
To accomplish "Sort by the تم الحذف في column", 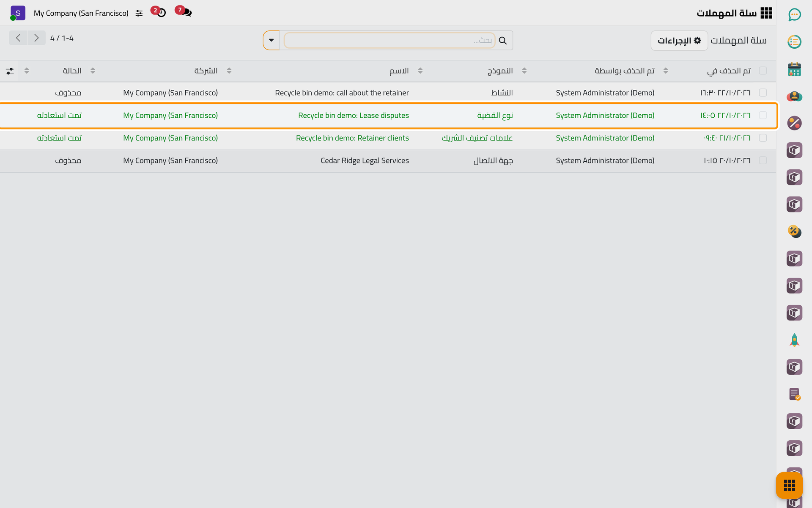I will click(729, 71).
